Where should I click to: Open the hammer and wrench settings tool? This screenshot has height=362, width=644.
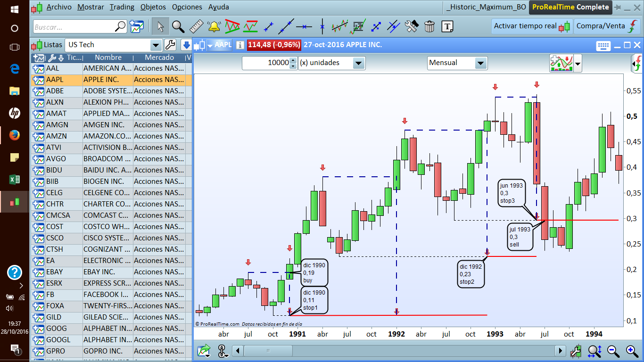(x=412, y=26)
